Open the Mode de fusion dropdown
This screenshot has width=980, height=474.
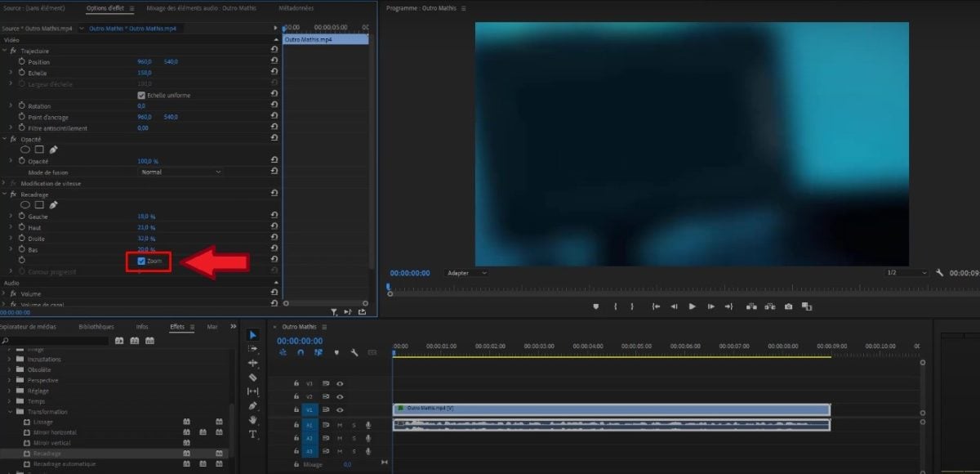(180, 172)
